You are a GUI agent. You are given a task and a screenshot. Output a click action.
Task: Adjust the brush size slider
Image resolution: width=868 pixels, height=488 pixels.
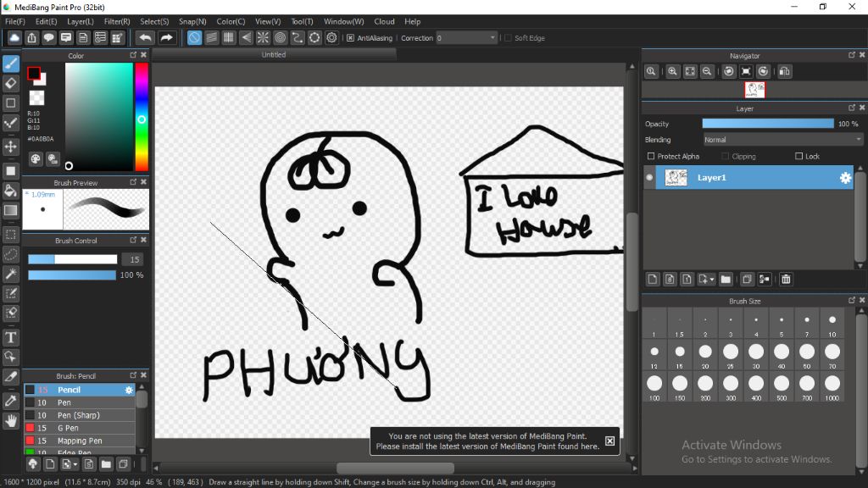point(73,259)
